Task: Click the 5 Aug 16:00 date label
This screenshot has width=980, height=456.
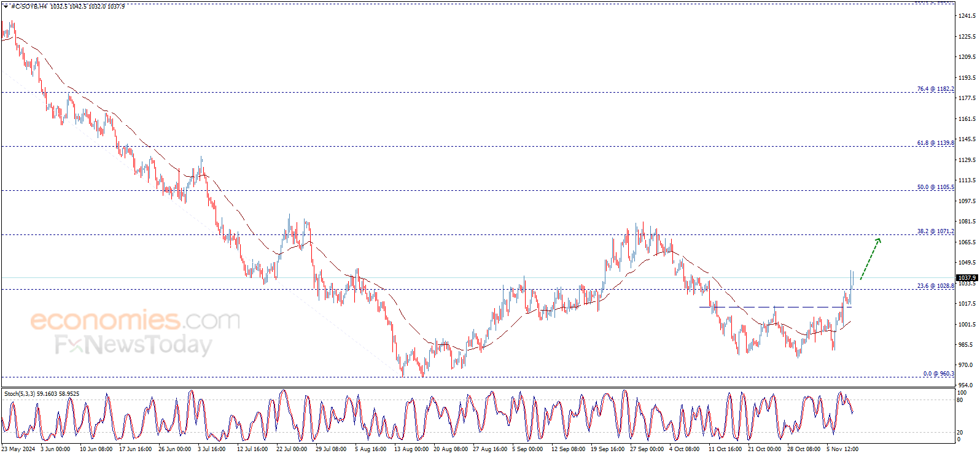Action: point(370,449)
